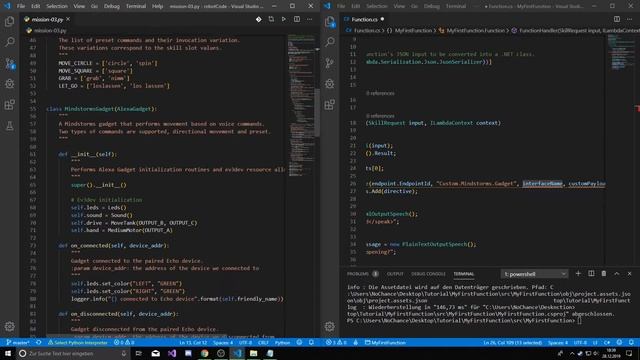Click the mission-03.py code minimap

click(x=301, y=106)
